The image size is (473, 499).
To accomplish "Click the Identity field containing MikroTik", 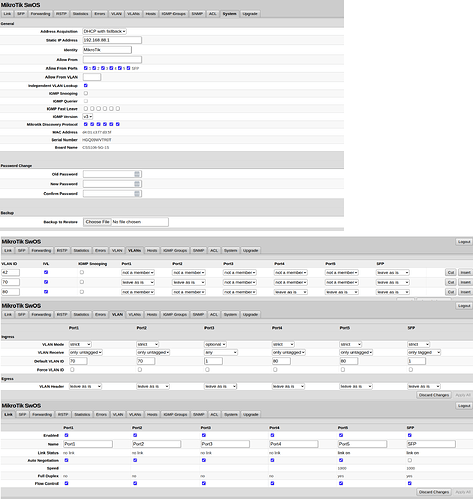I will tap(107, 50).
